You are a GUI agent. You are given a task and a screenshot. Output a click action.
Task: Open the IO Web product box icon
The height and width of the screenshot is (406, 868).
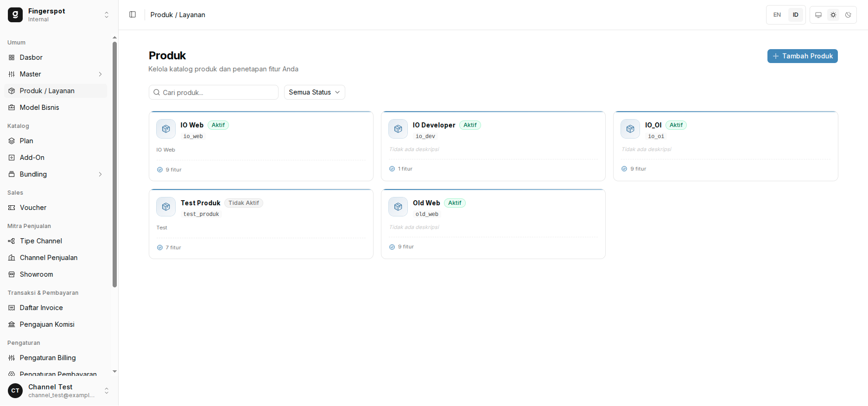[x=166, y=129]
